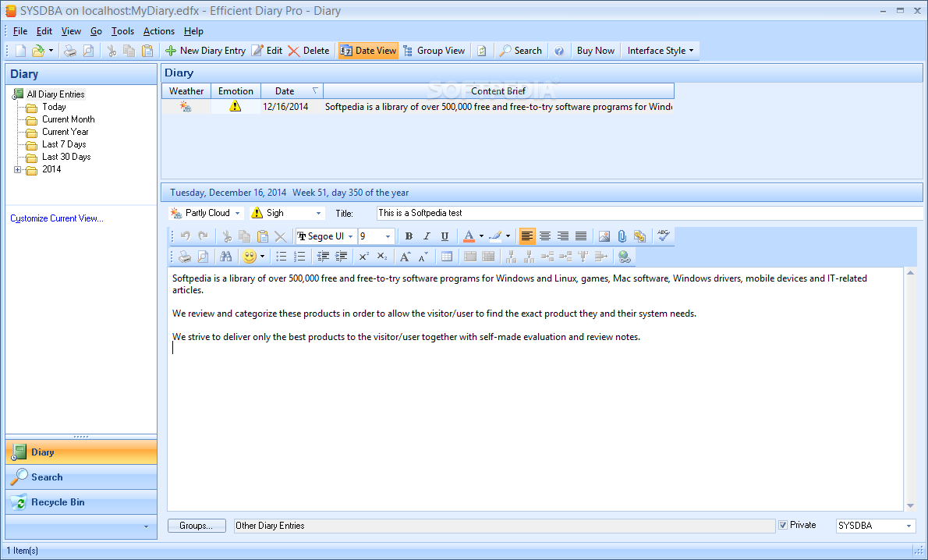Viewport: 928px width, 560px height.
Task: Switch to Group View
Action: coord(434,51)
